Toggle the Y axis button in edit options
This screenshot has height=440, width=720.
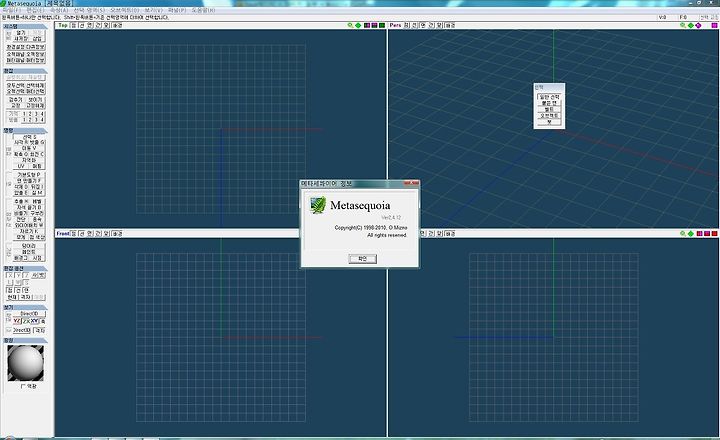pyautogui.click(x=18, y=275)
